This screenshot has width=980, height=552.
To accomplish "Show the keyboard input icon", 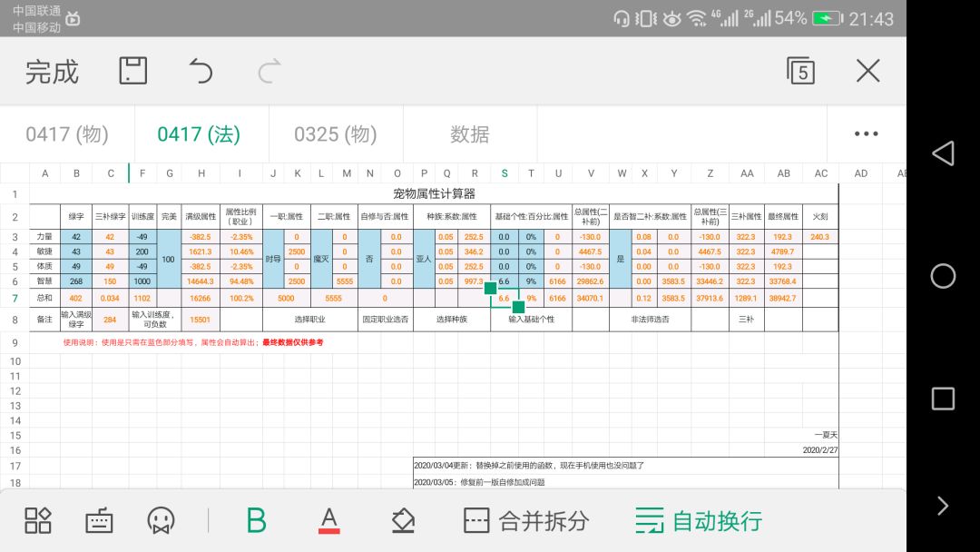I will (99, 520).
